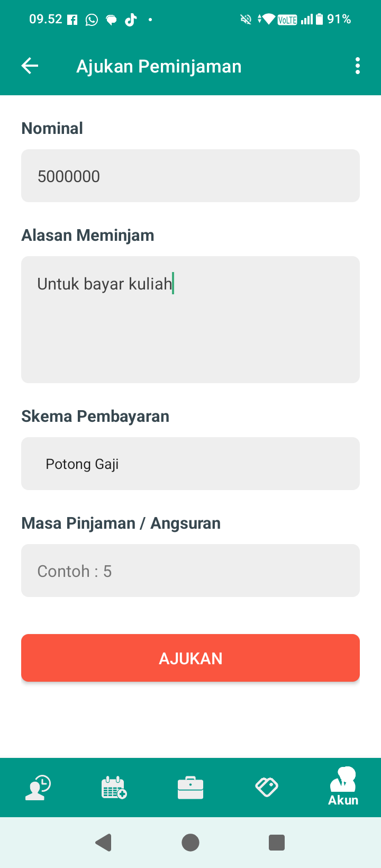Tap the battery indicator in status bar

point(319,20)
